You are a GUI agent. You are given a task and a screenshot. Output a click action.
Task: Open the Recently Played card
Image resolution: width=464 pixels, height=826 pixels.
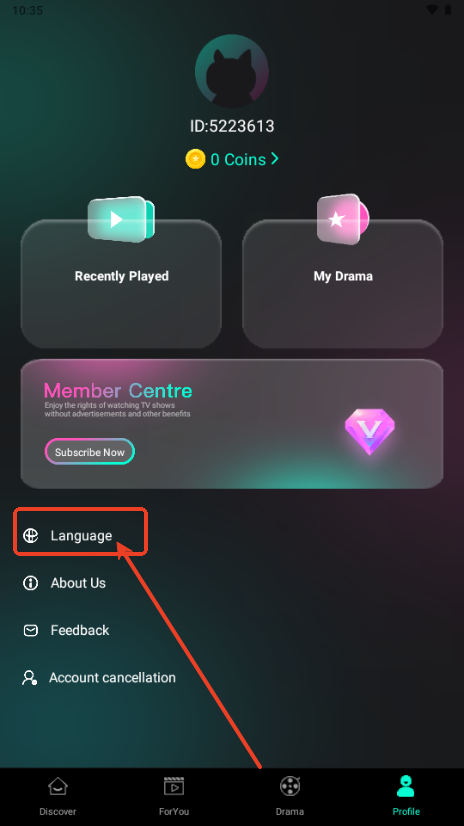point(121,283)
